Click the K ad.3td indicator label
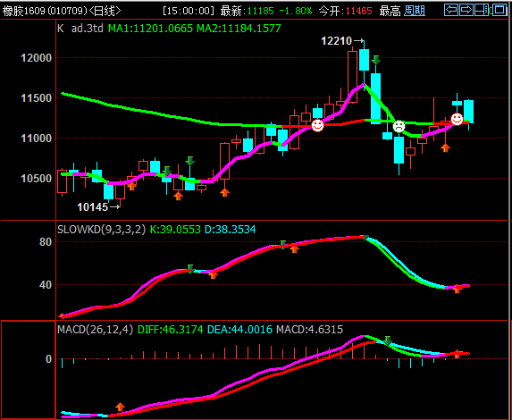 [x=80, y=29]
